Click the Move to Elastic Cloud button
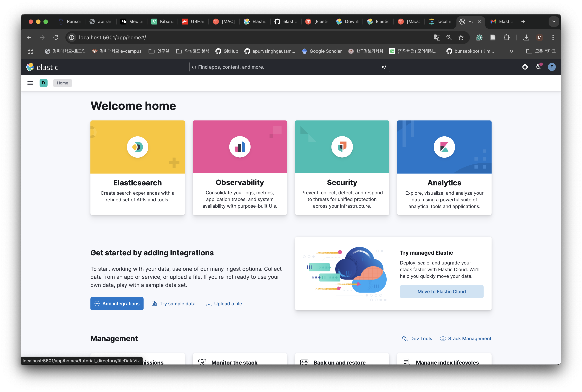The width and height of the screenshot is (582, 392). tap(441, 292)
